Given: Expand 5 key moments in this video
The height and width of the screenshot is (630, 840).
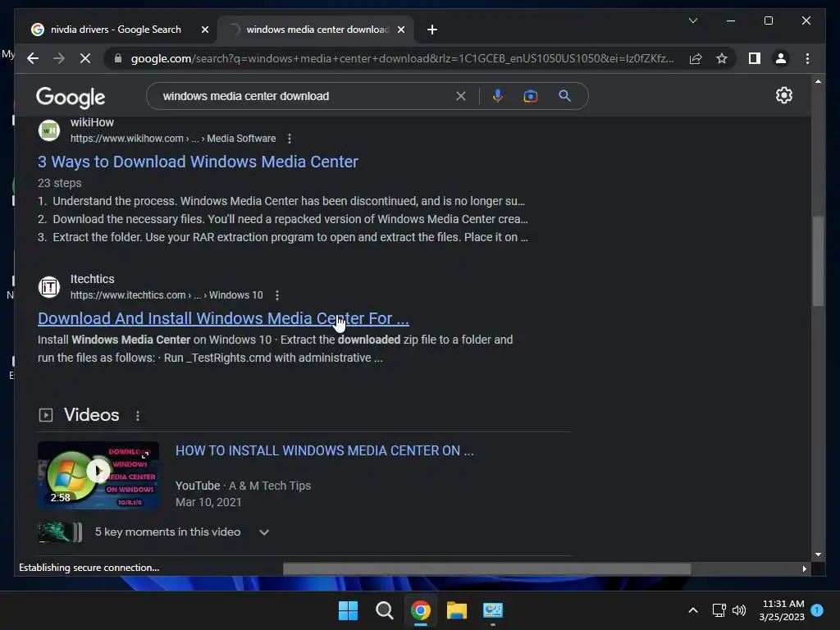Looking at the screenshot, I should click(x=264, y=532).
